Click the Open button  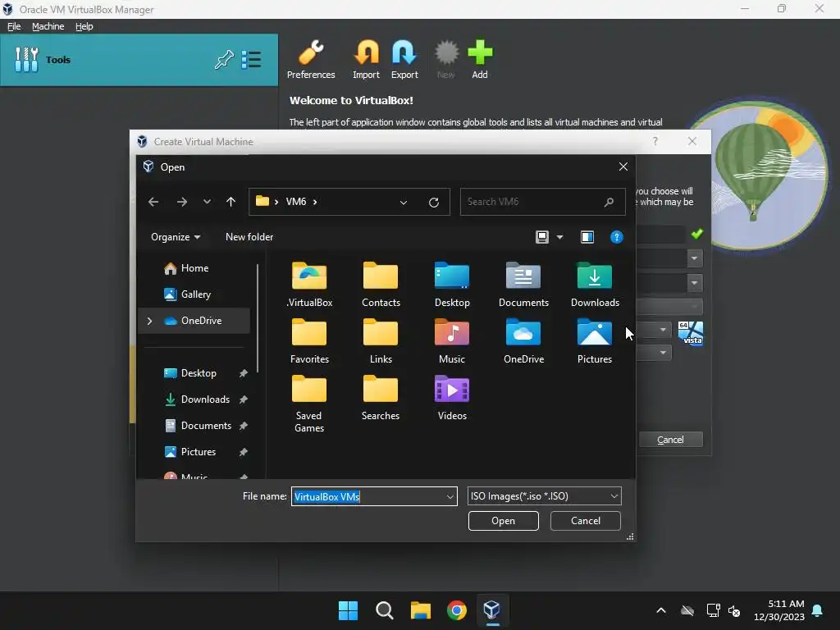503,521
